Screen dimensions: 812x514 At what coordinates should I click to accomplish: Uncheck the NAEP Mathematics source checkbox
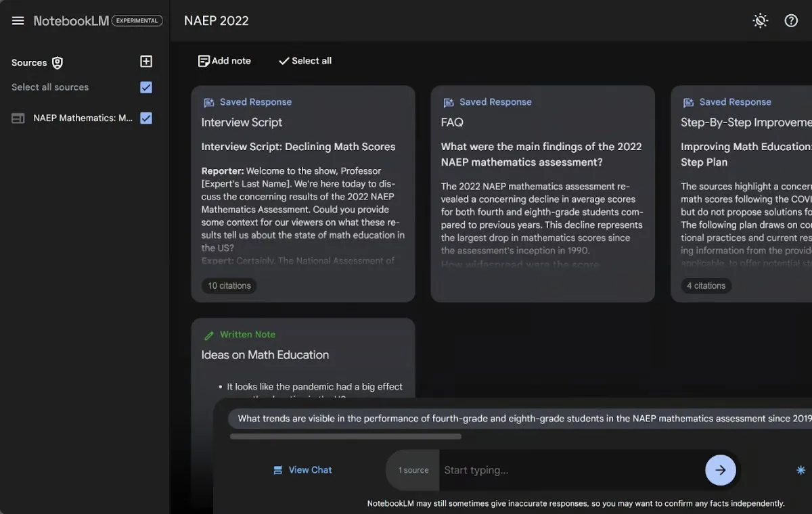(x=146, y=118)
